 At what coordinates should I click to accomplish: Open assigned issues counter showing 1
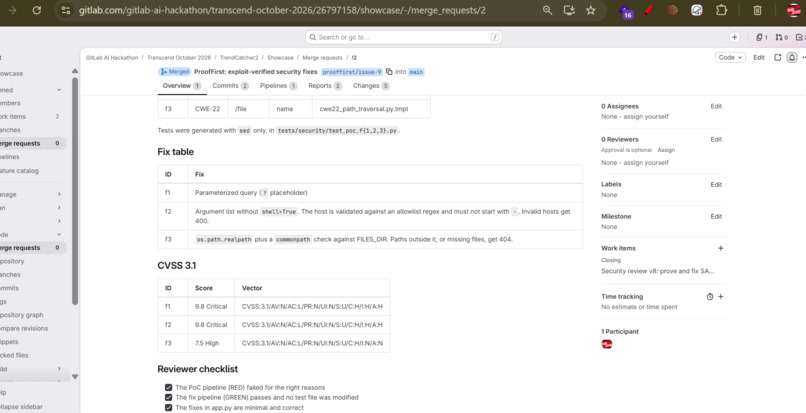click(762, 37)
